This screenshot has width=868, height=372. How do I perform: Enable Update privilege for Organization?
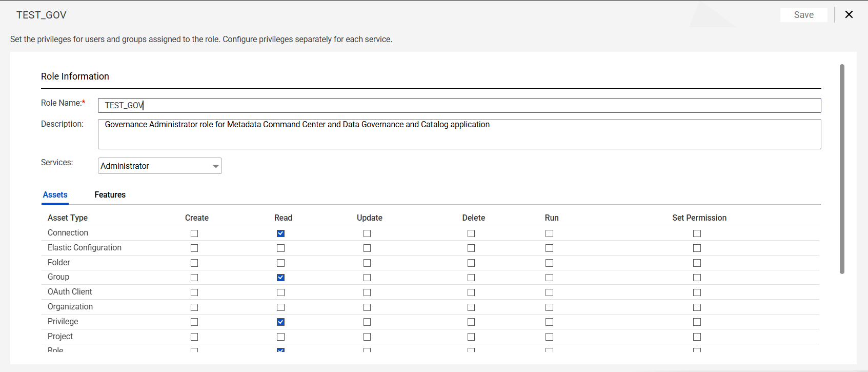(x=367, y=307)
